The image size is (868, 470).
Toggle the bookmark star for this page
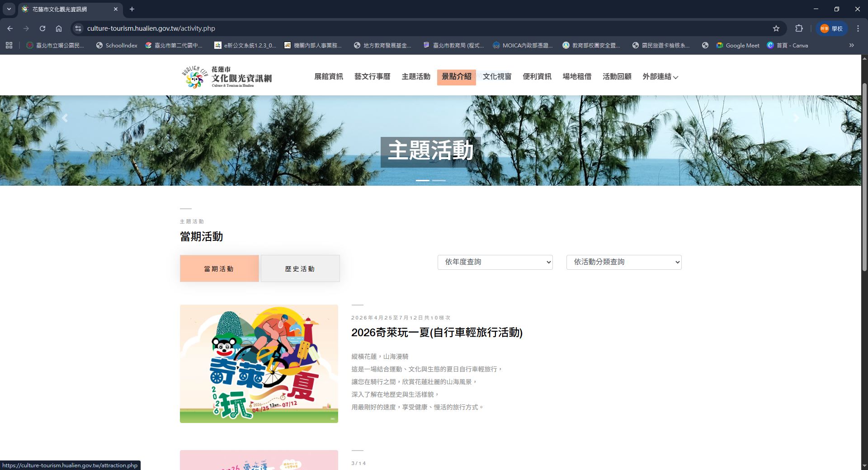[776, 28]
